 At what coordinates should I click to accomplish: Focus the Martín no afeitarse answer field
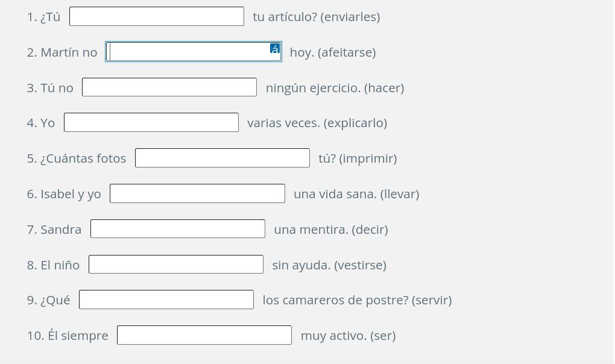(187, 52)
